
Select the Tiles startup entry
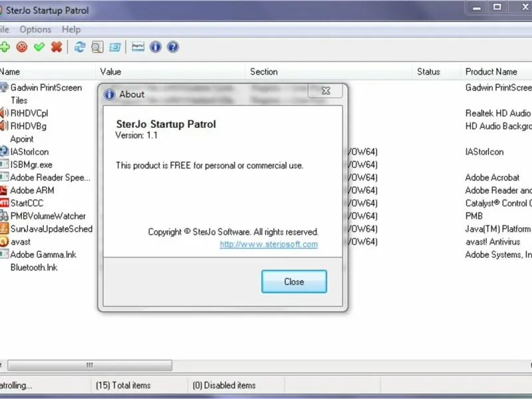point(19,100)
